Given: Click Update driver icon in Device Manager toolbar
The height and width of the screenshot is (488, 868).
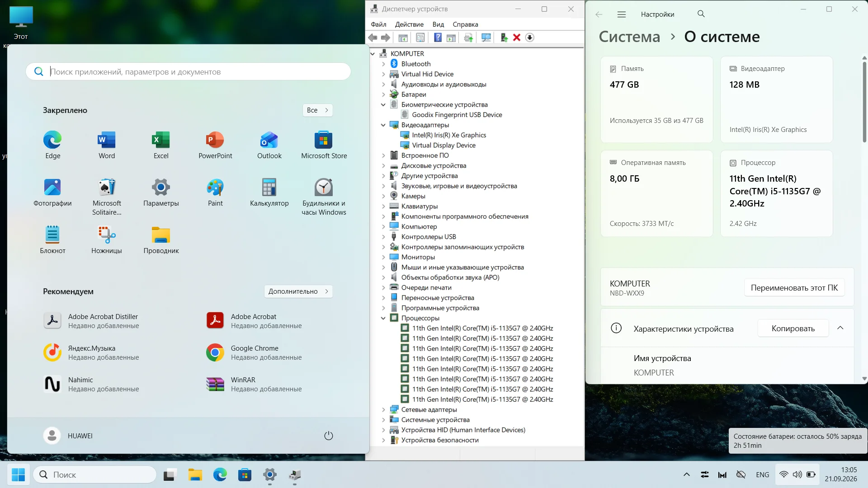Looking at the screenshot, I should click(x=468, y=38).
